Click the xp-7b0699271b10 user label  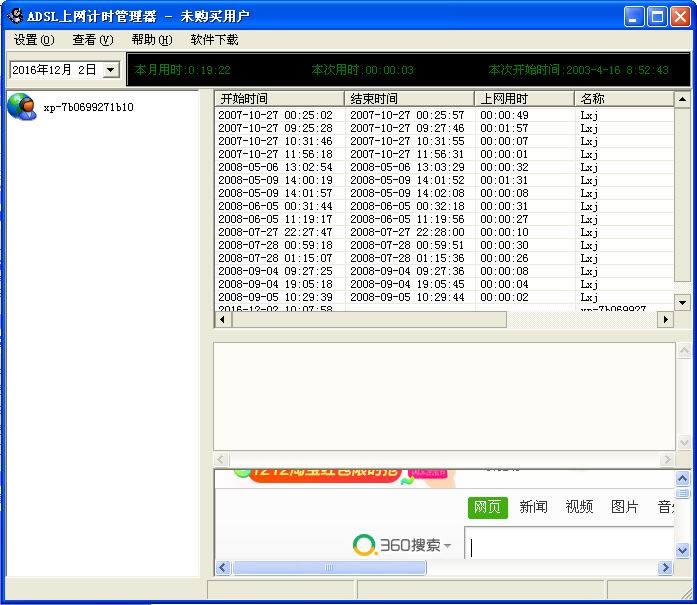tap(88, 107)
